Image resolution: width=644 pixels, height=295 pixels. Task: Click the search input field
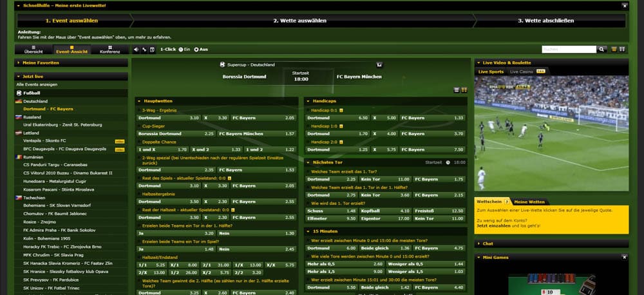tap(569, 50)
